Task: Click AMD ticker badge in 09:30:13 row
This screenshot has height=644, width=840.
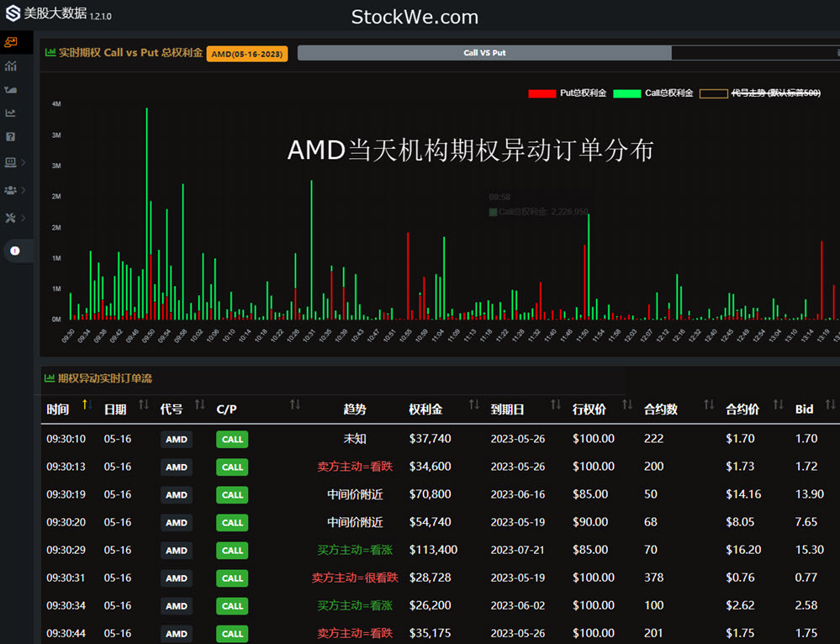Action: tap(177, 467)
